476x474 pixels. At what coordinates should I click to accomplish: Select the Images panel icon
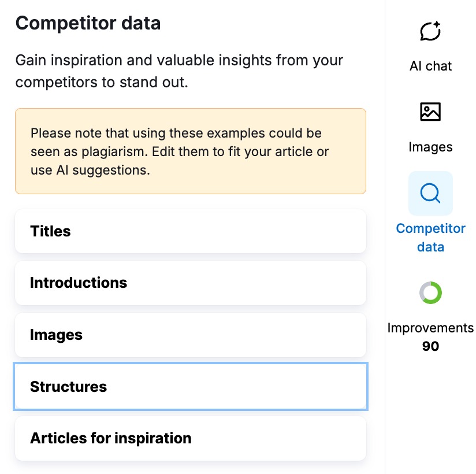(x=430, y=112)
